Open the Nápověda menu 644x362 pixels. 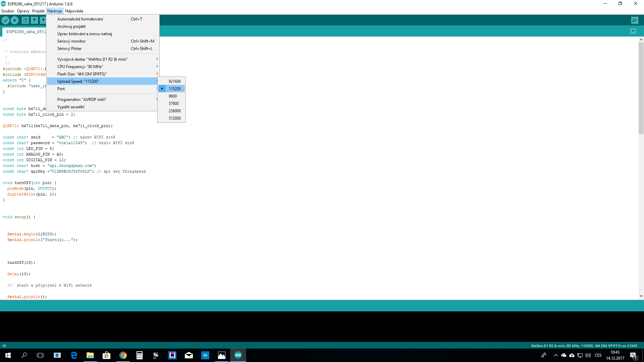[74, 11]
